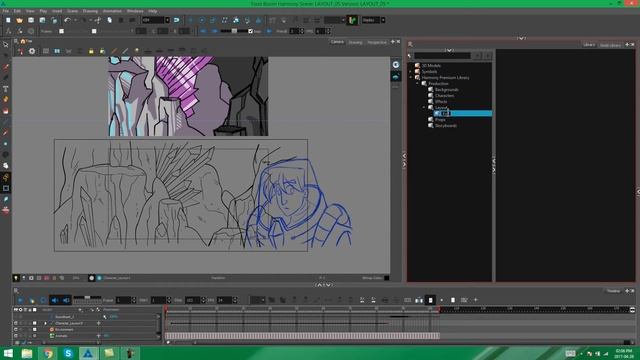Viewport: 640px width, 360px height.
Task: Click the Light Table icon in Camera bottom bar
Action: pos(16,278)
